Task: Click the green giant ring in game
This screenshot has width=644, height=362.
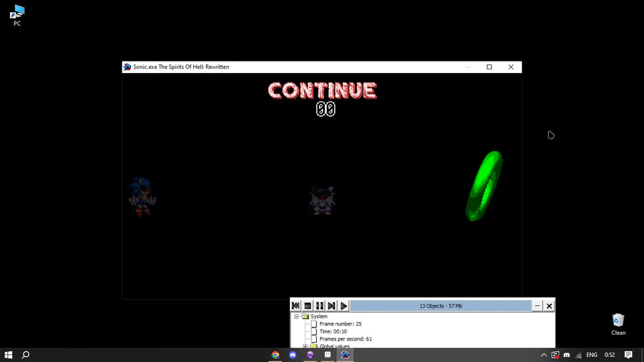Action: pos(484,186)
